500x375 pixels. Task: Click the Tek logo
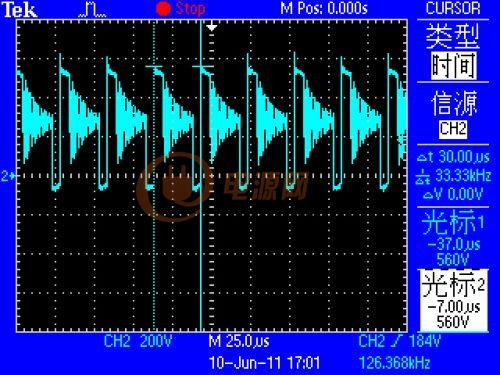[x=19, y=10]
